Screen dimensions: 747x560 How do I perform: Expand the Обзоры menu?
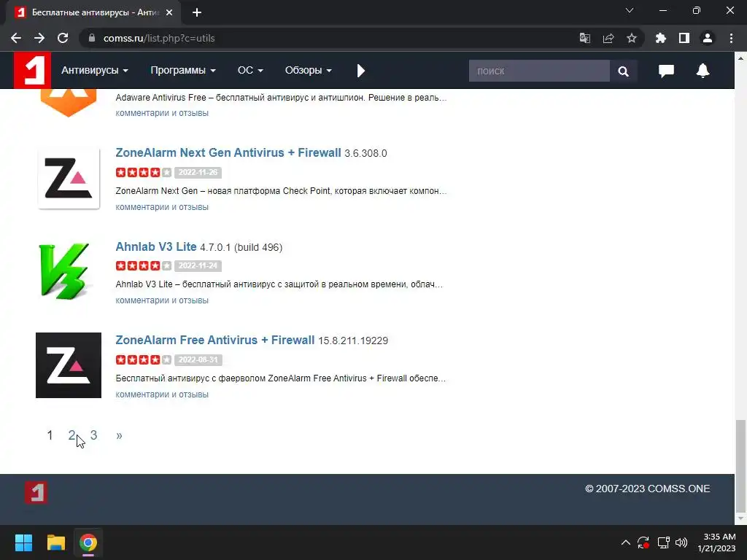pos(309,71)
